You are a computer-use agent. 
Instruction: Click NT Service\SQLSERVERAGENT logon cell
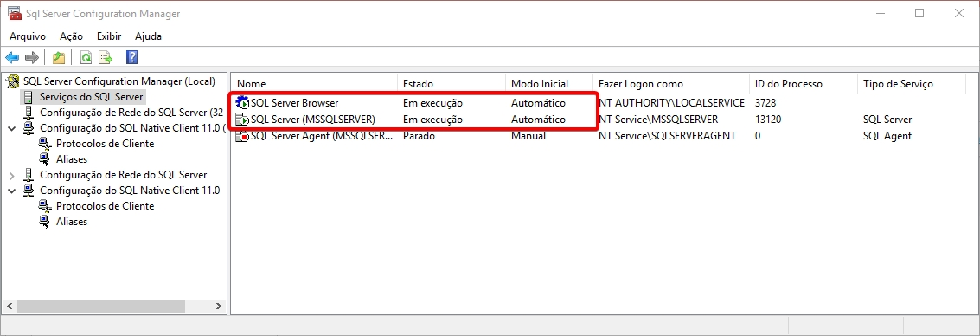pyautogui.click(x=667, y=135)
